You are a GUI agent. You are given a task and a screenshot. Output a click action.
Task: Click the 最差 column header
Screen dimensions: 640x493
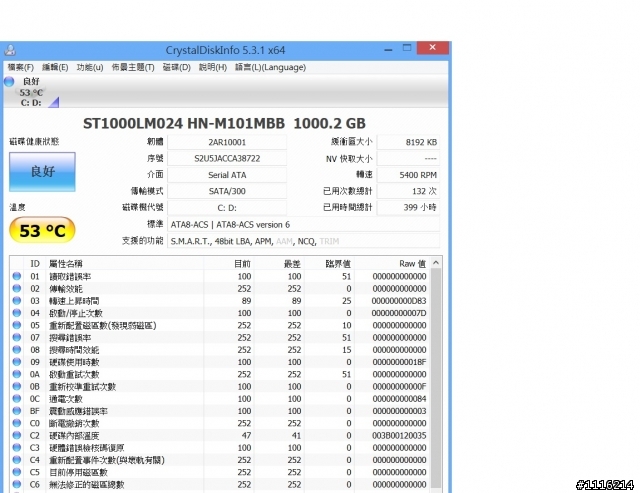pos(278,264)
